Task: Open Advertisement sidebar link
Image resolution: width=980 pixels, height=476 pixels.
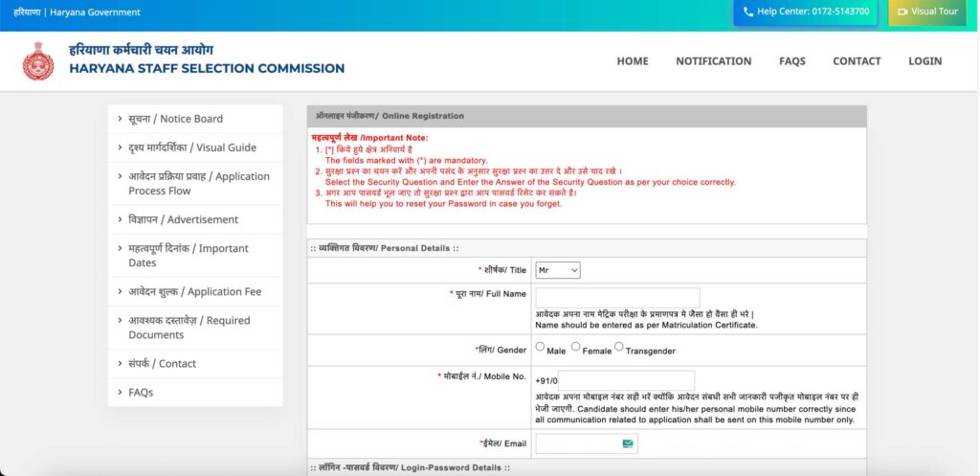Action: coord(184,219)
